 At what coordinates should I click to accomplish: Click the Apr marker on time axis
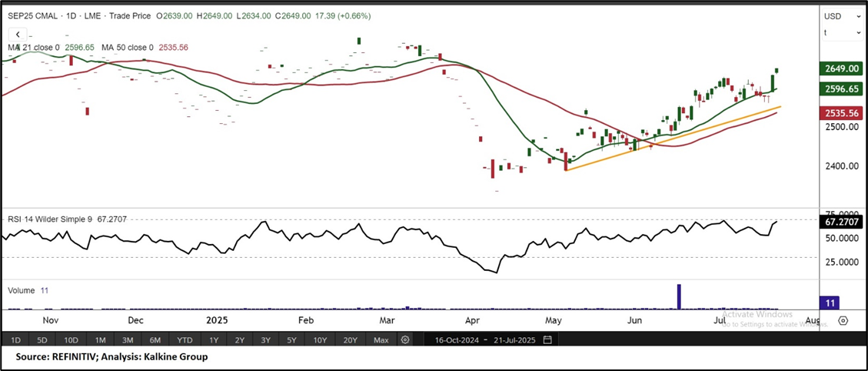[x=471, y=320]
